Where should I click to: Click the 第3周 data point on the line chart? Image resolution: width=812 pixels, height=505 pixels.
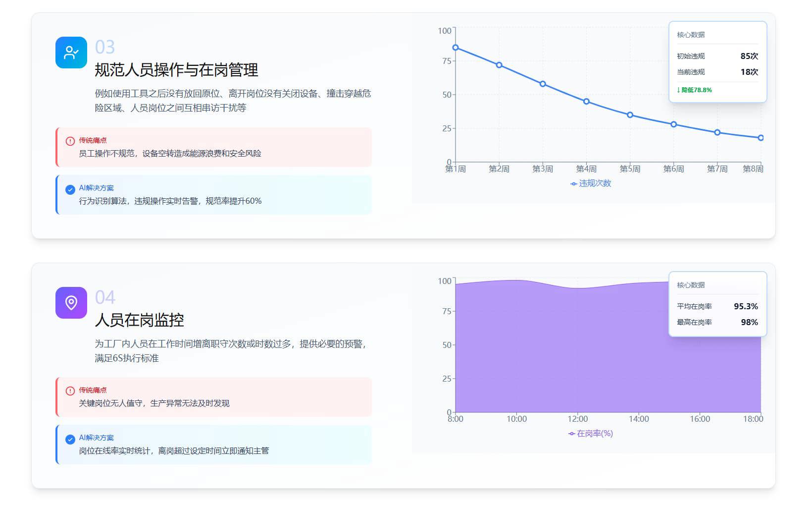(543, 84)
